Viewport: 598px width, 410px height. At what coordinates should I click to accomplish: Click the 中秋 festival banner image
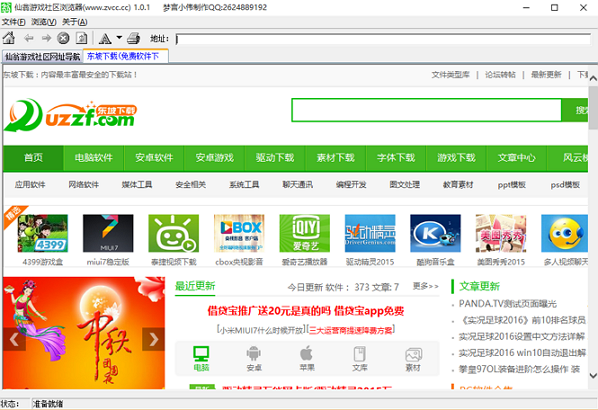pos(84,333)
